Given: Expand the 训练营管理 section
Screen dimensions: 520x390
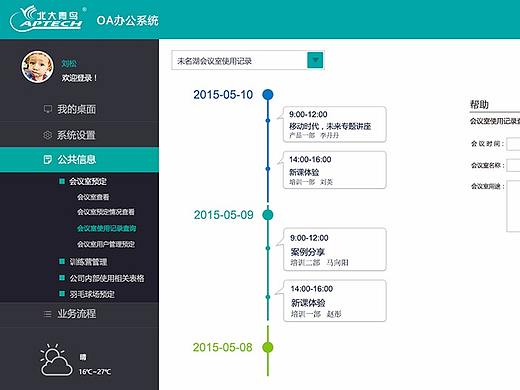Looking at the screenshot, I should (88, 262).
